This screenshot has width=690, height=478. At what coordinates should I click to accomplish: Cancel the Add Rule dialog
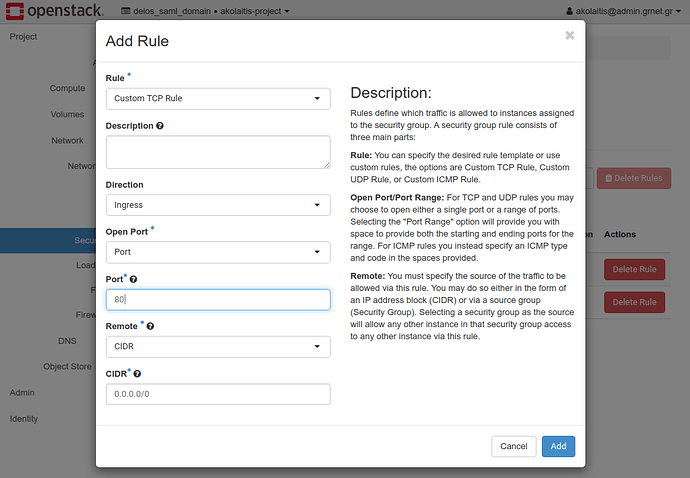tap(513, 446)
